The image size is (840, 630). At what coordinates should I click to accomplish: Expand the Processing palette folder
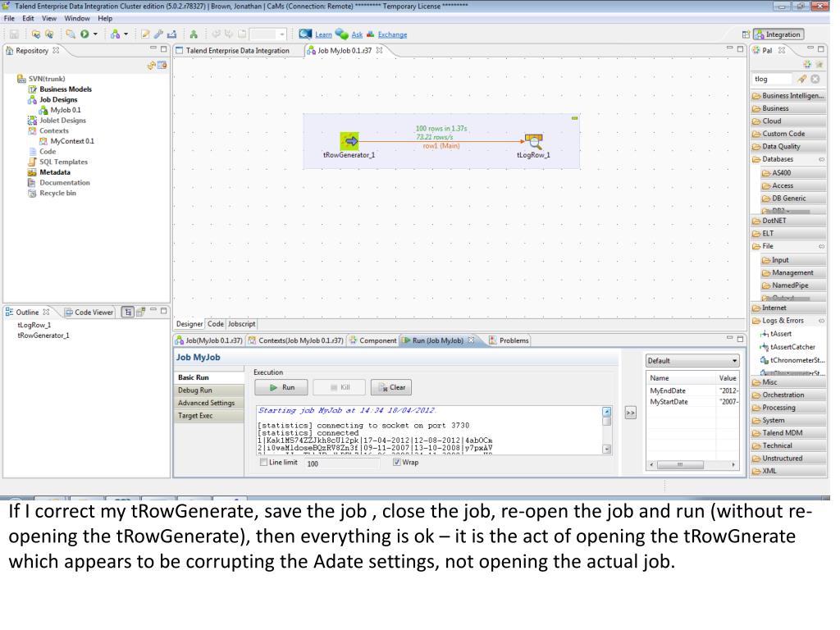(787, 408)
